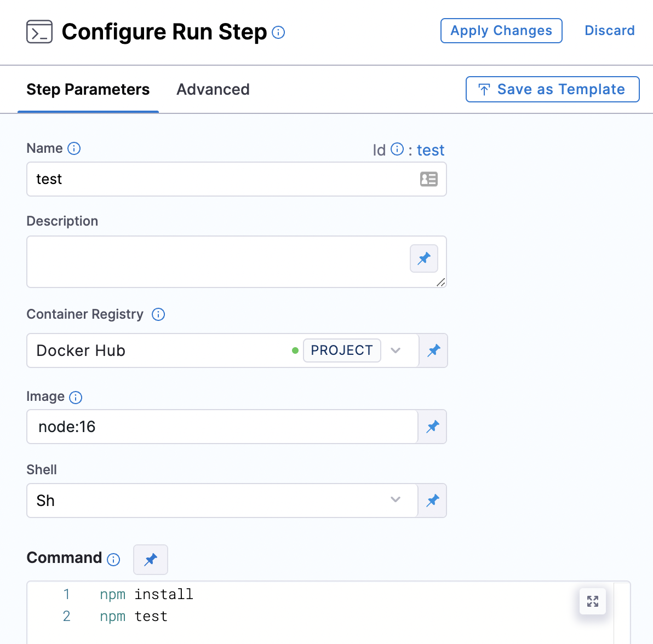The width and height of the screenshot is (653, 644).
Task: Open the PROJECT scope dropdown
Action: pyautogui.click(x=396, y=350)
